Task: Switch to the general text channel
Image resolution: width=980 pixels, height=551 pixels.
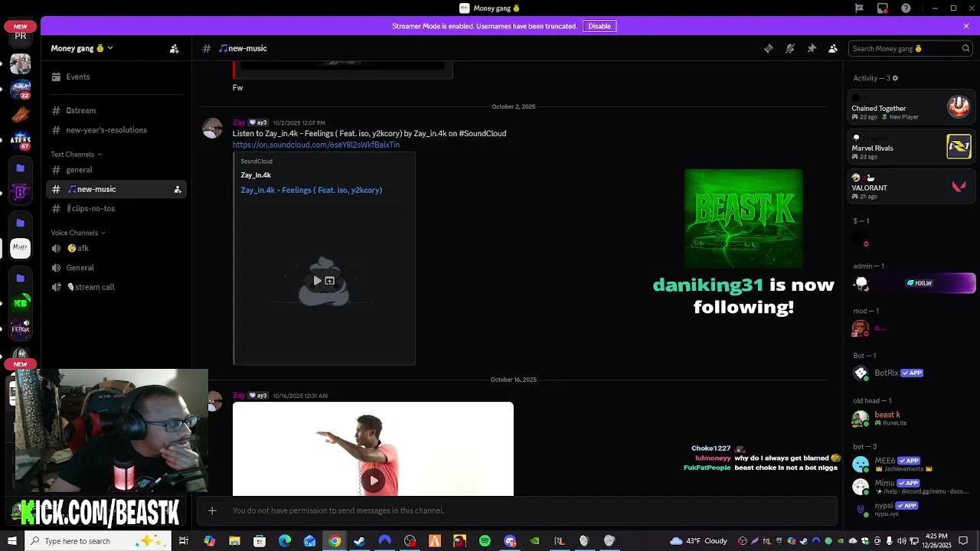Action: (x=116, y=170)
